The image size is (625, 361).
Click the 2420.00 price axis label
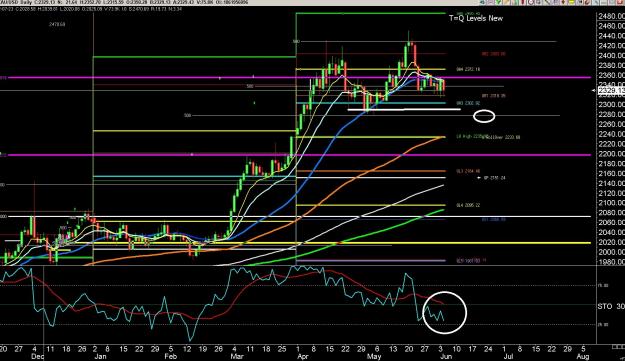click(612, 45)
